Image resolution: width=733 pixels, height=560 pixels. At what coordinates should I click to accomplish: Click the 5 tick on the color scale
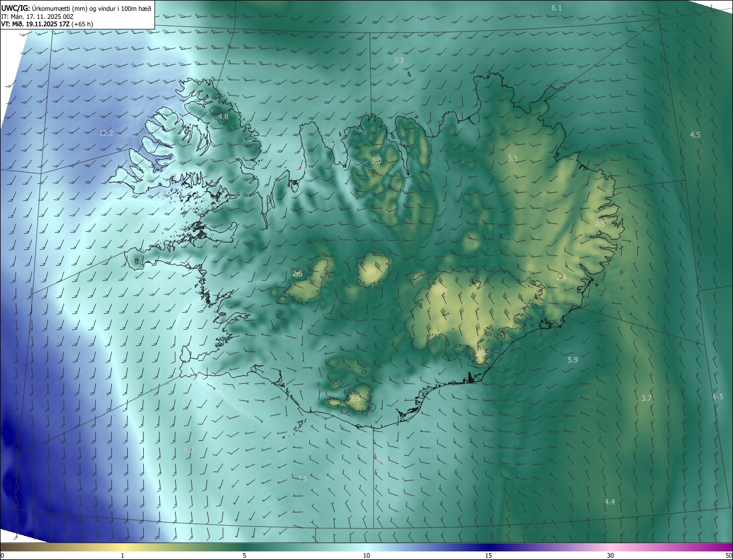coord(245,555)
